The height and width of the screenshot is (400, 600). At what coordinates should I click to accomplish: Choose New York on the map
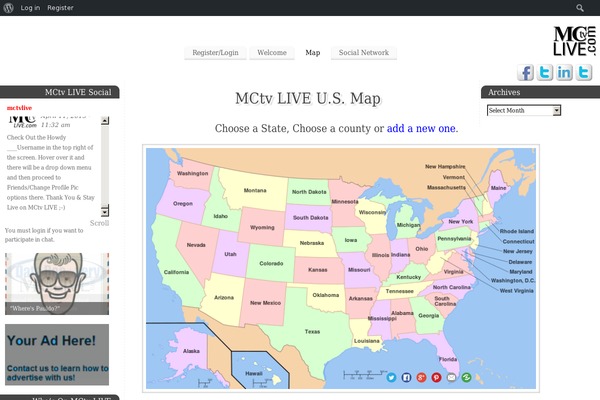[461, 222]
